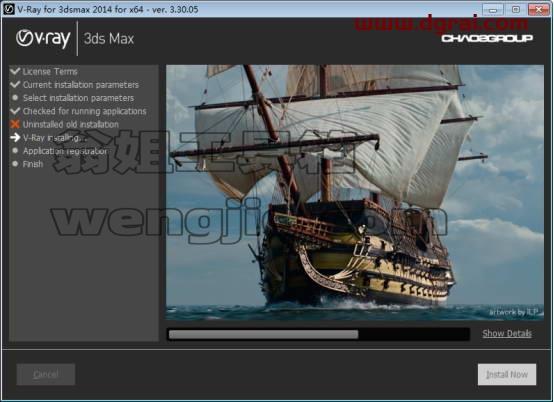Click the 3ds Max header text

(x=109, y=39)
